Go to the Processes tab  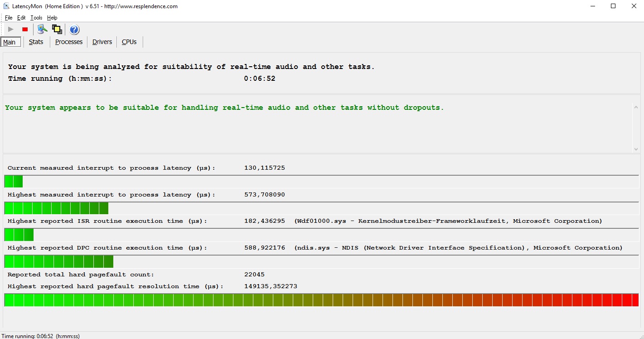(69, 42)
